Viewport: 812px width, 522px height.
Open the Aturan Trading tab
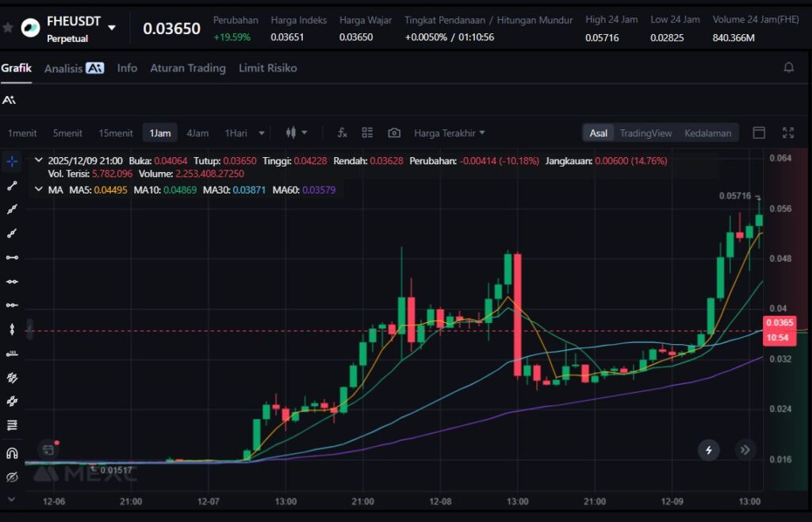pos(188,68)
